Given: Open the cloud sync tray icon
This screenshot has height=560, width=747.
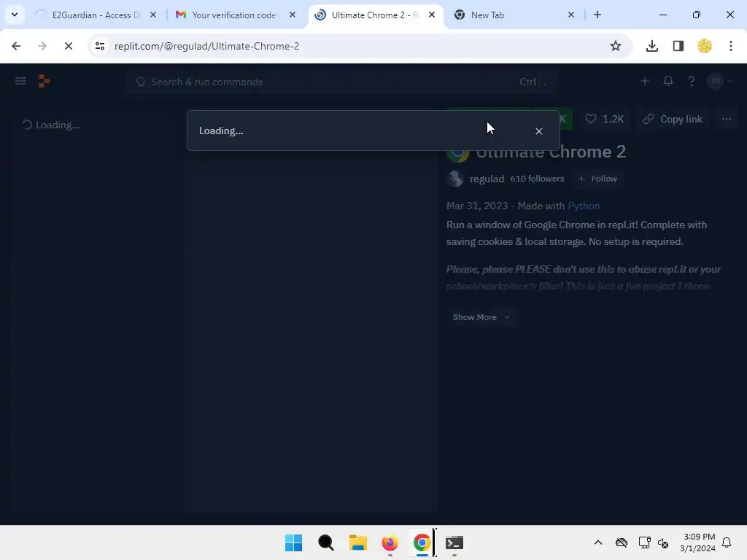Looking at the screenshot, I should click(x=622, y=542).
